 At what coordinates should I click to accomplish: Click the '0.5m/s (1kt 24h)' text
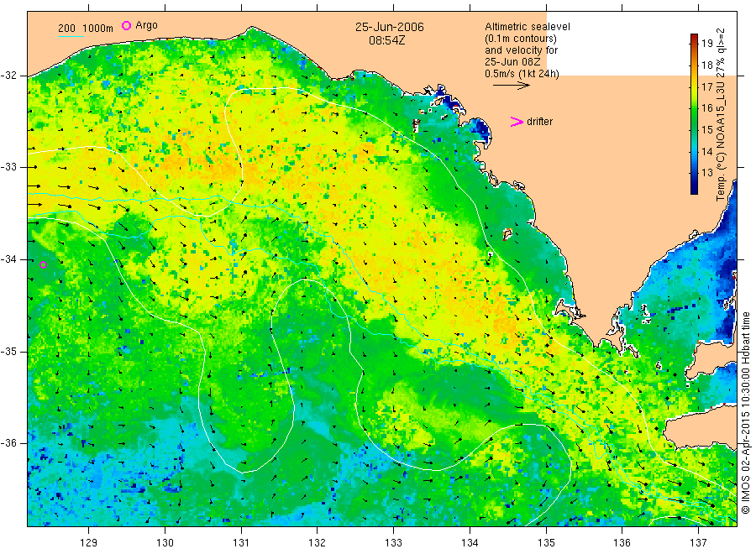[522, 74]
